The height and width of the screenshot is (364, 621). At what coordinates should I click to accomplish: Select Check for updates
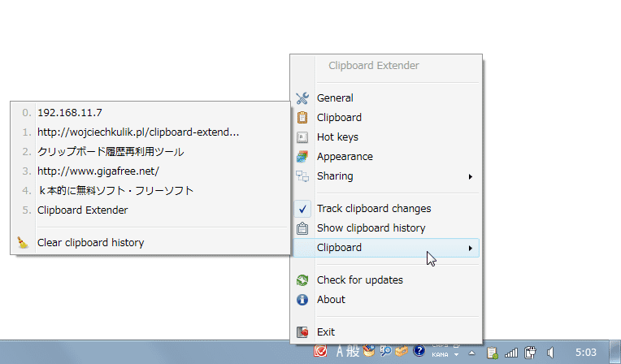point(386,280)
